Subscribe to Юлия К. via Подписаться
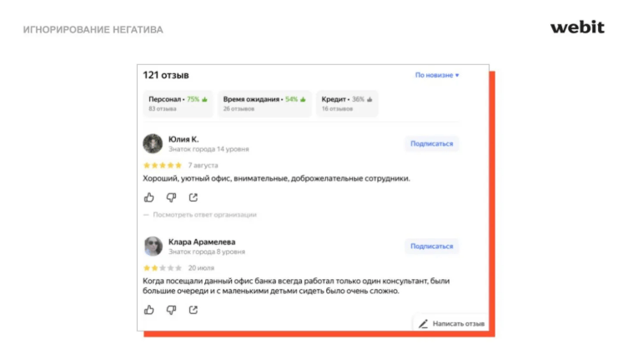The width and height of the screenshot is (623, 364). (x=431, y=144)
